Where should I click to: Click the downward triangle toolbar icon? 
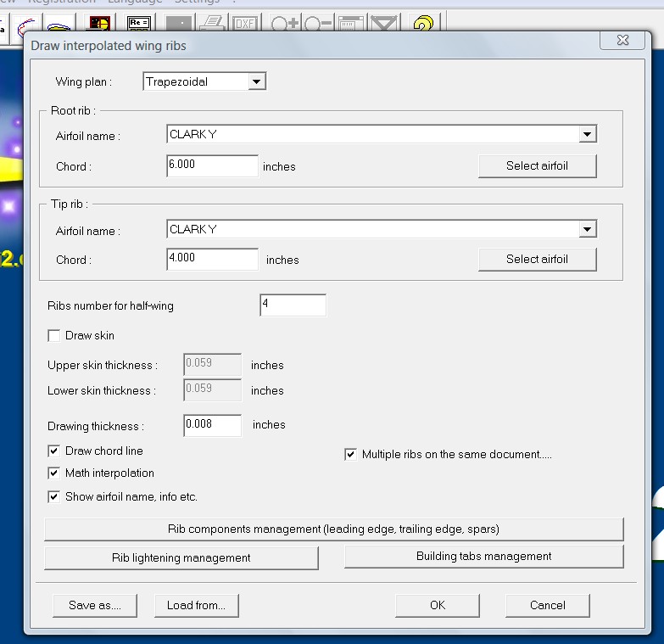(x=384, y=23)
